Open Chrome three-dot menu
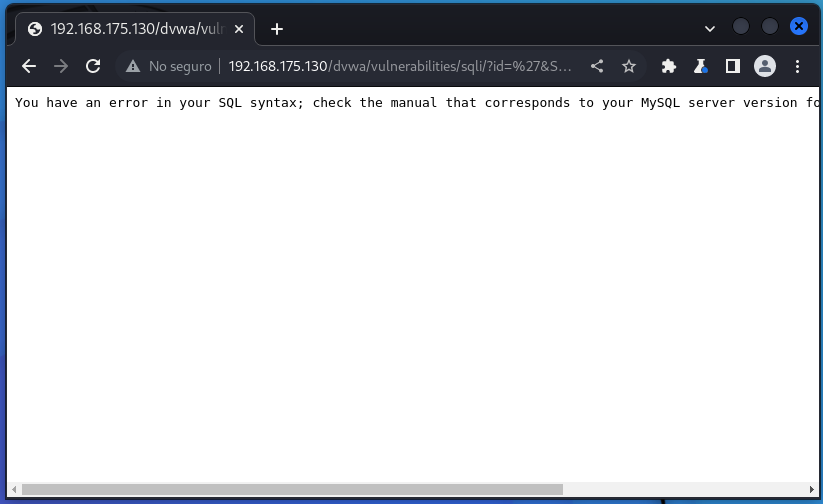823x504 pixels. coord(797,66)
